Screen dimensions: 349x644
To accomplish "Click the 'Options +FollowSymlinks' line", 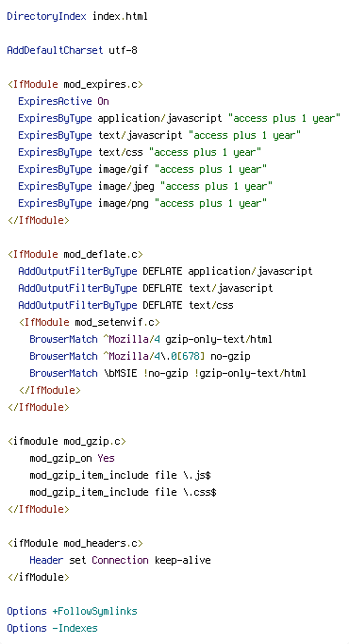I will pos(73,611).
